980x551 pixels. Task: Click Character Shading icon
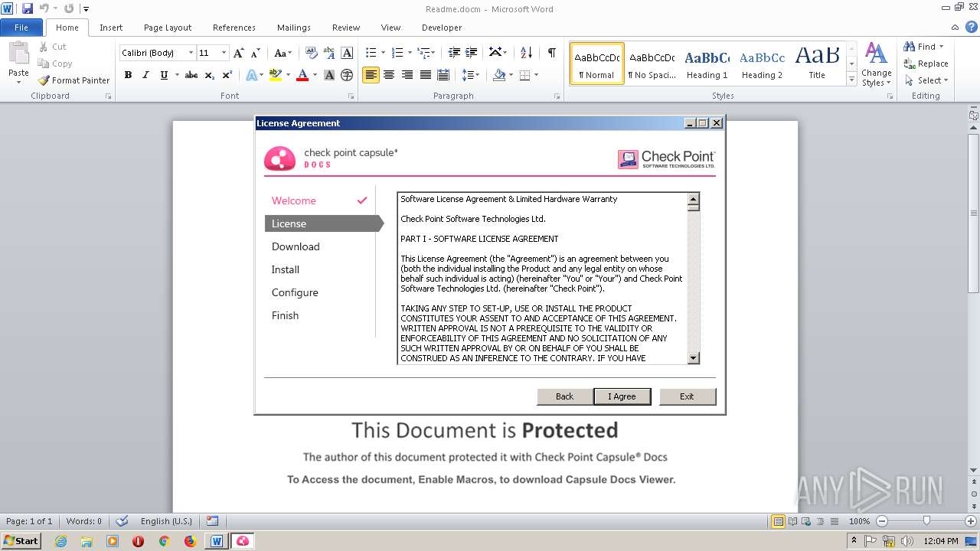[329, 75]
